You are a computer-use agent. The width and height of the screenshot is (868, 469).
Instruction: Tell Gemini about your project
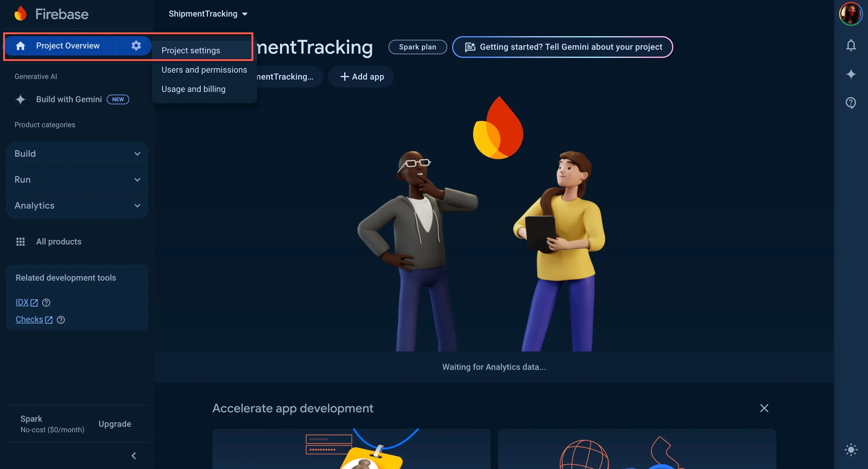(x=562, y=47)
